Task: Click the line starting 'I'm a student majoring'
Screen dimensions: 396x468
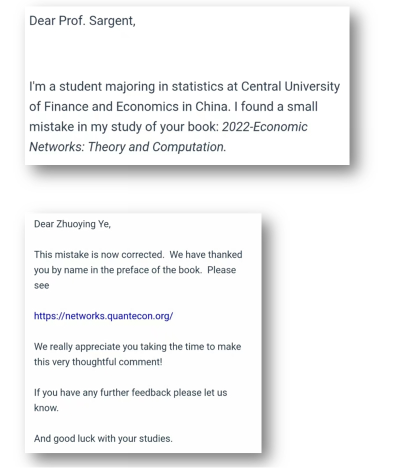Action: (184, 87)
